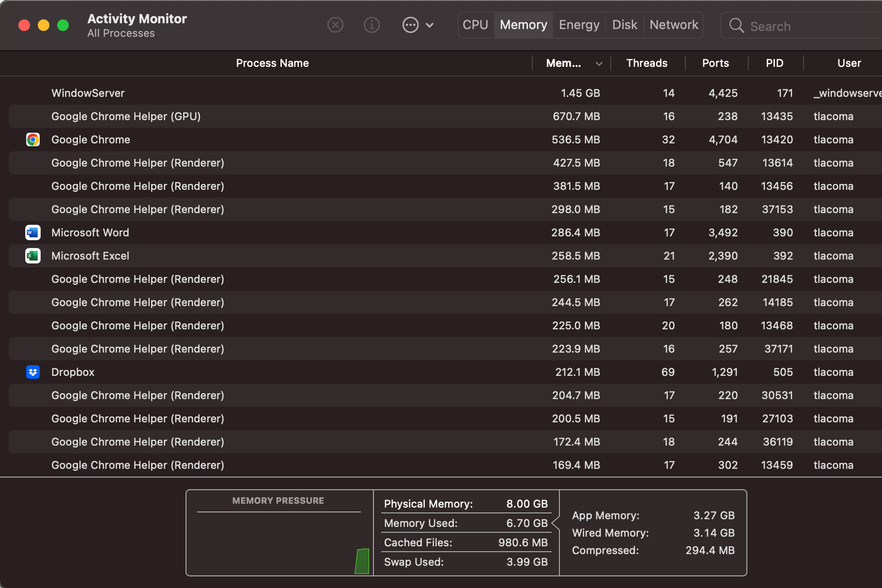This screenshot has height=588, width=882.
Task: Click the 212.1 MB memory value
Action: (577, 372)
